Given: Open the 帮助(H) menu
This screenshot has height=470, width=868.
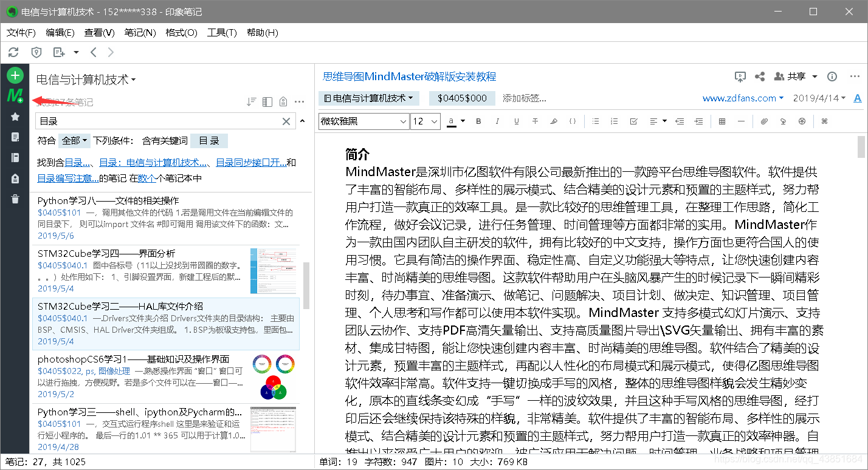Looking at the screenshot, I should point(262,32).
